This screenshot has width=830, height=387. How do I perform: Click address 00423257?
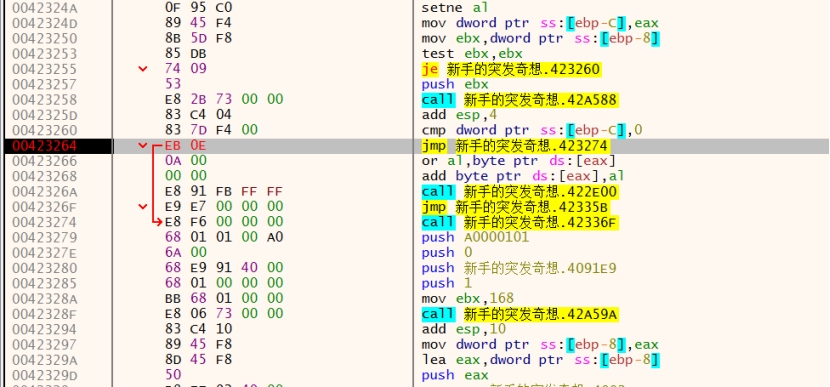pyautogui.click(x=44, y=85)
